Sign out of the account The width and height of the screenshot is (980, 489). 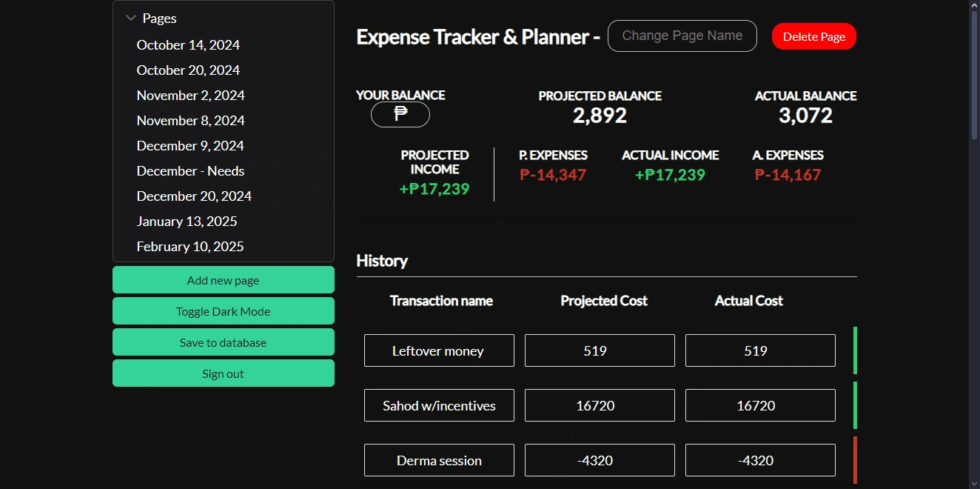pos(223,373)
